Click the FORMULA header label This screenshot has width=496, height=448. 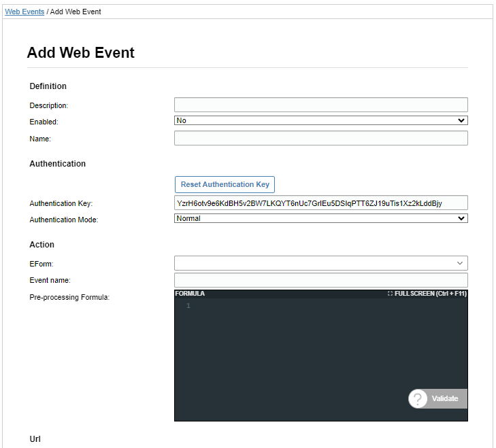tap(190, 294)
